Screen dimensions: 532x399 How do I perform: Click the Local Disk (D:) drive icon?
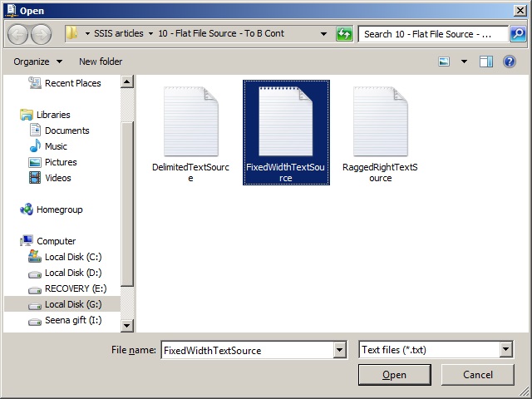point(35,274)
